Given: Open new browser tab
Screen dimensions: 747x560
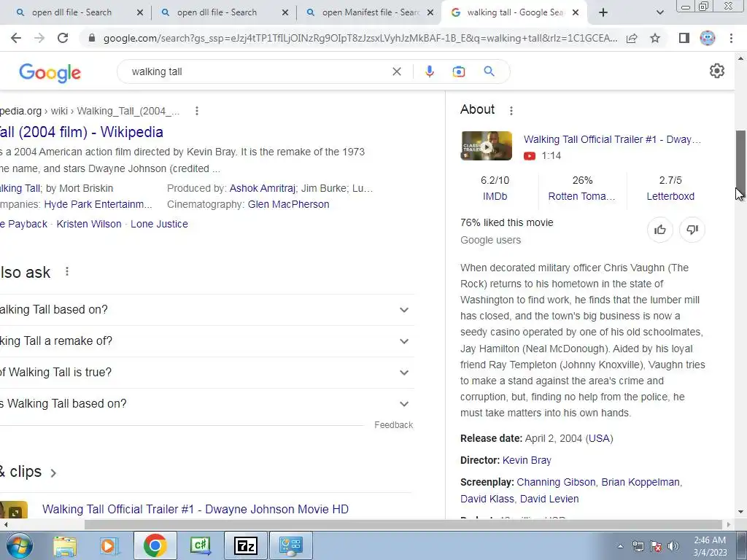Looking at the screenshot, I should point(603,12).
